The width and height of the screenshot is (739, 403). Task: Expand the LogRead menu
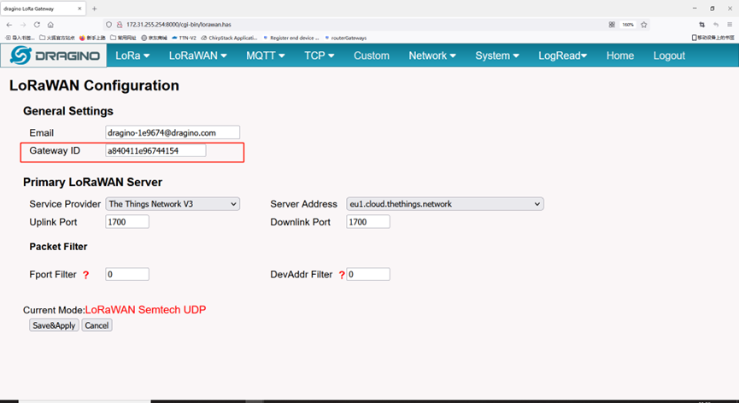(563, 56)
